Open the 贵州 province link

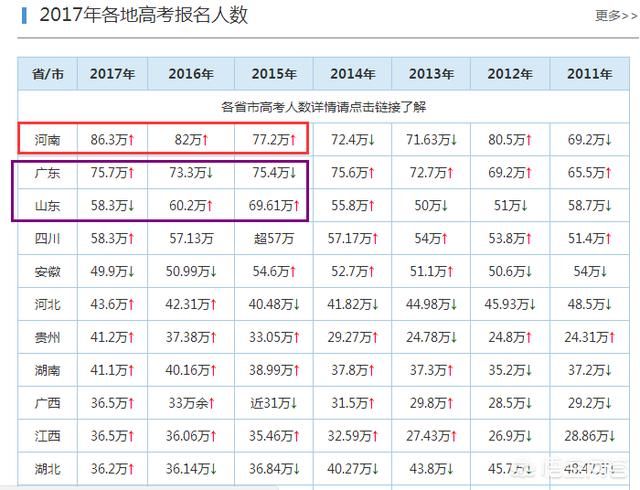(47, 338)
